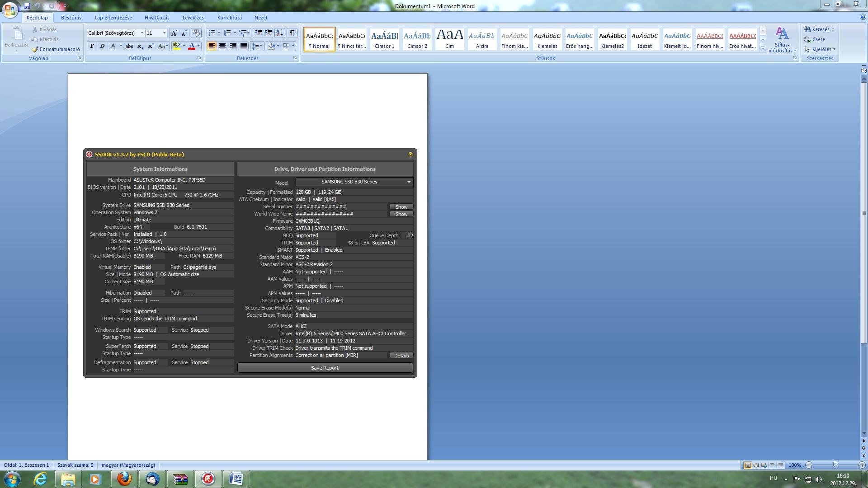Open Firefox from the taskbar

124,479
